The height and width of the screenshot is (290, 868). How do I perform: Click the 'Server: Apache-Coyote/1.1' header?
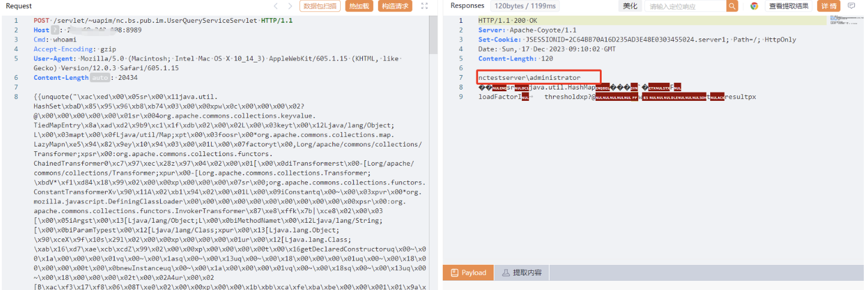(x=527, y=30)
